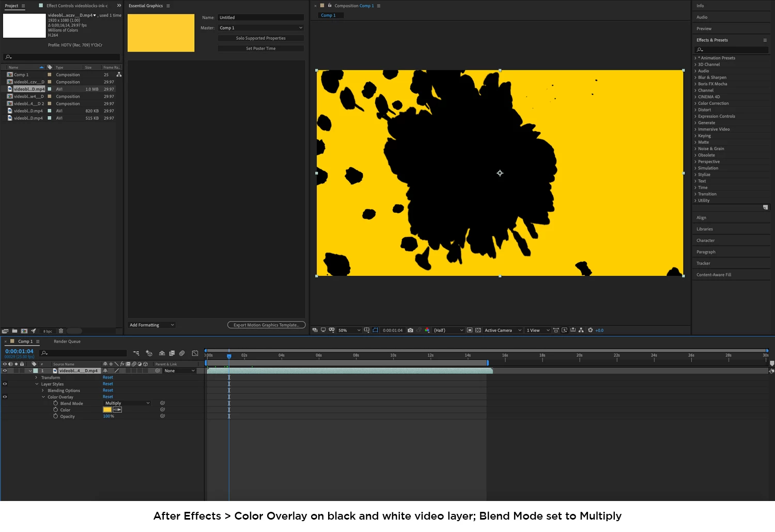
Task: Open the composition mini-flowchart icon in timeline
Action: tap(136, 353)
